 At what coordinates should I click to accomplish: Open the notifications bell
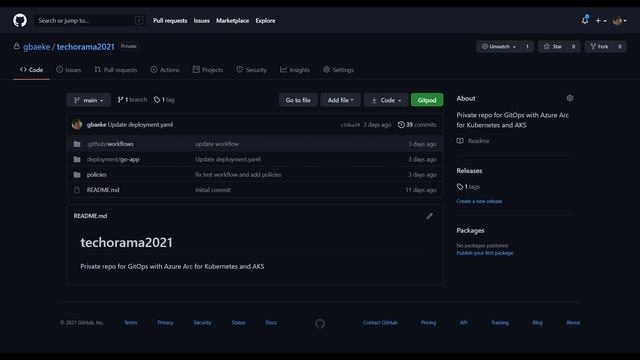click(x=585, y=20)
